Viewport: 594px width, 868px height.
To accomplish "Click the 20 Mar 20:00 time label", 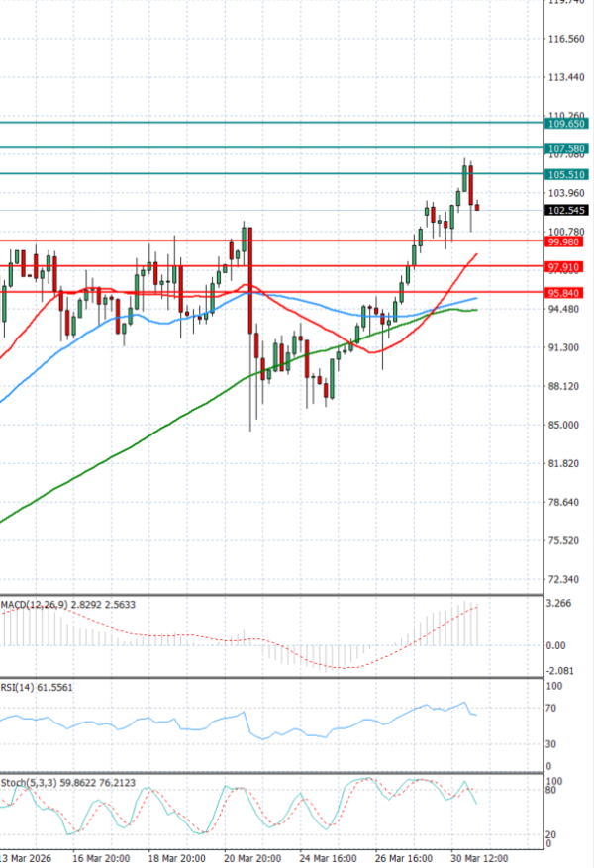I will (x=249, y=858).
